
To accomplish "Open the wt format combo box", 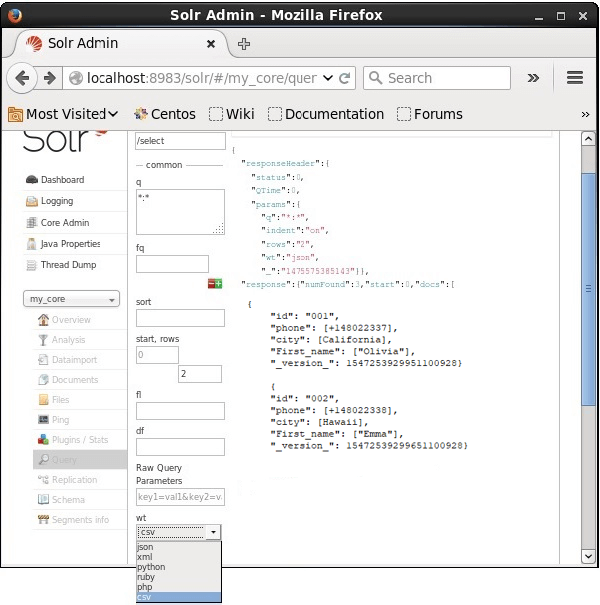I will (x=179, y=532).
